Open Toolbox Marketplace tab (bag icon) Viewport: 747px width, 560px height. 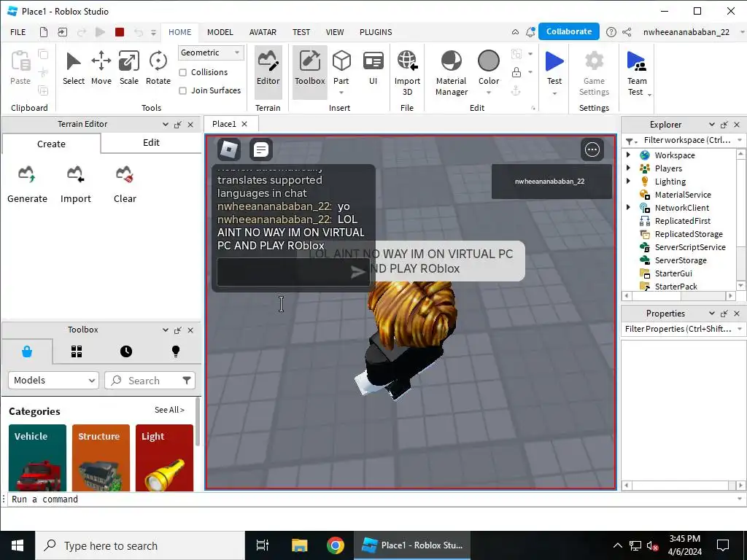tap(27, 351)
